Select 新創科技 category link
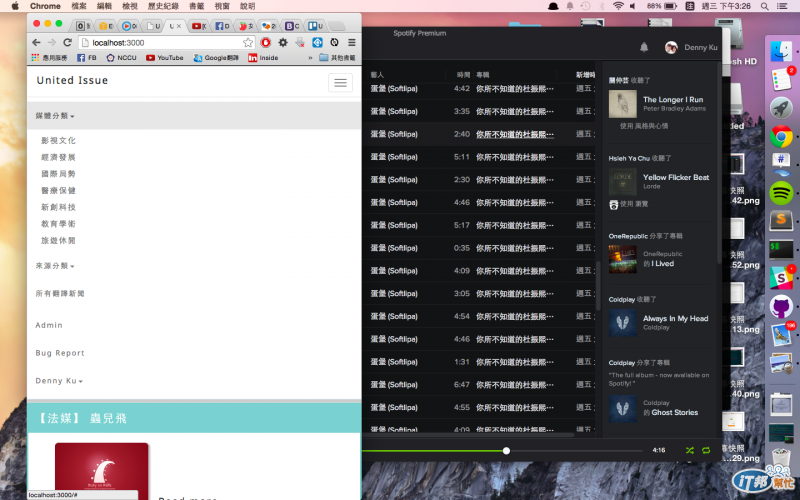Screen dimensions: 800x500 [58, 207]
